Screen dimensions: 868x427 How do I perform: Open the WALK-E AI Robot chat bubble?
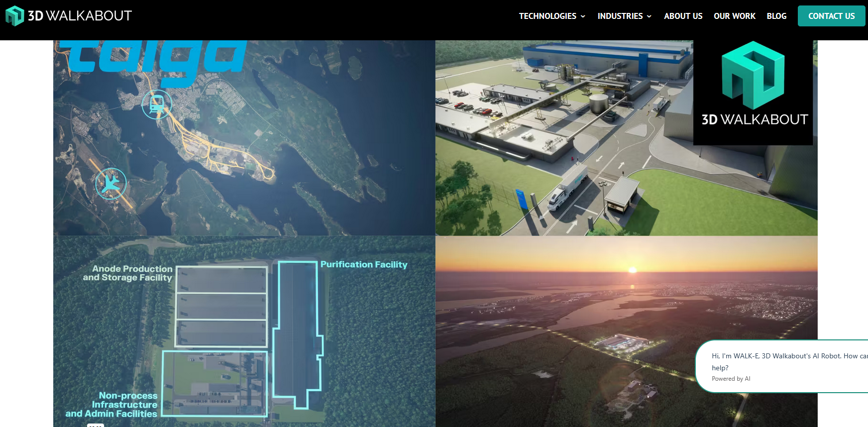click(x=786, y=362)
